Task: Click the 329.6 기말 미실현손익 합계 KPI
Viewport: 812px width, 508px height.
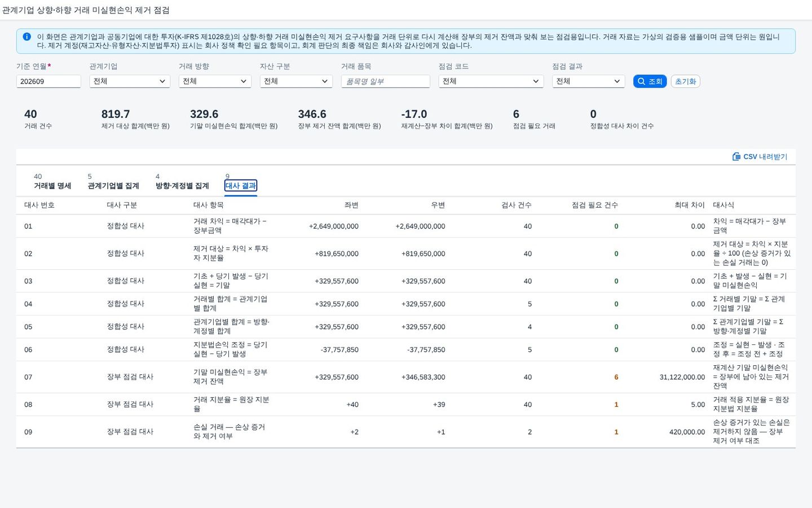Action: pos(233,119)
